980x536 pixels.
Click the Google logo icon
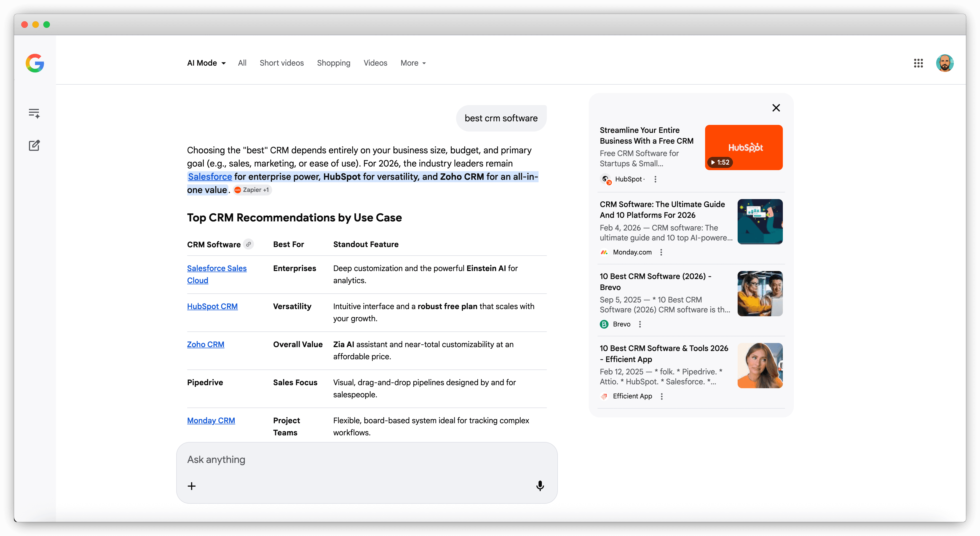[x=35, y=63]
